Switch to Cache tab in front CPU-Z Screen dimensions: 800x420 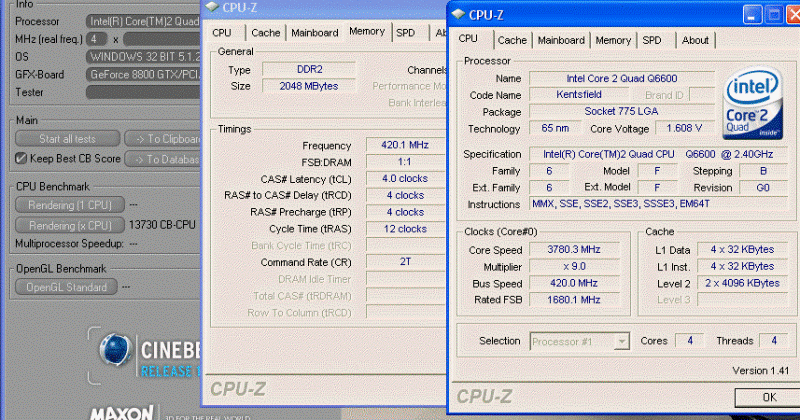click(x=512, y=40)
